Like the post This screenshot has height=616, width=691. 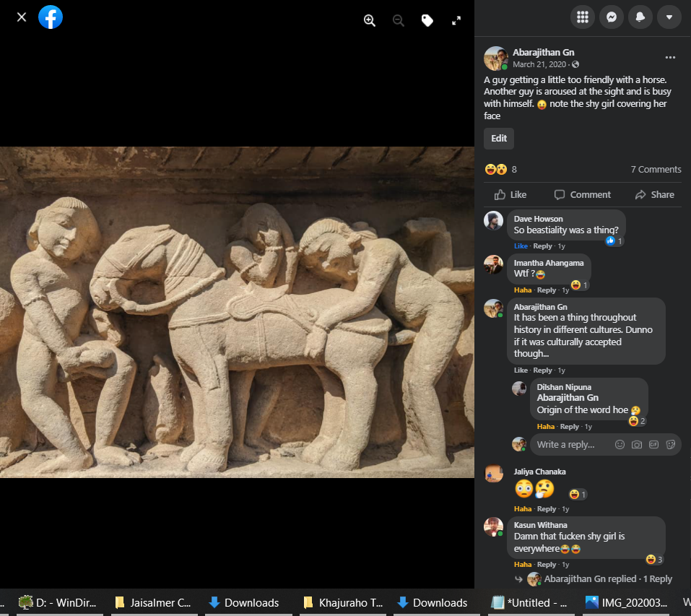coord(510,195)
